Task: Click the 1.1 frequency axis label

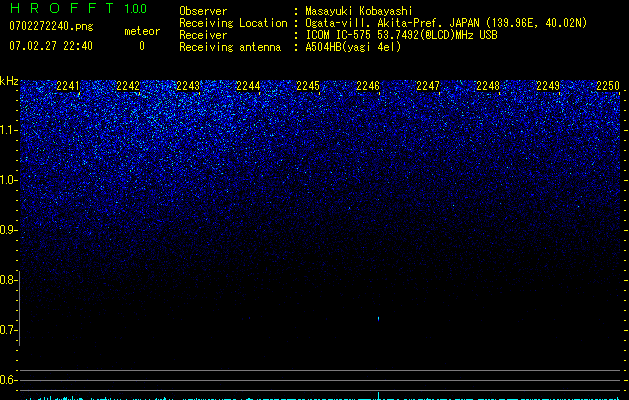Action: [8, 130]
